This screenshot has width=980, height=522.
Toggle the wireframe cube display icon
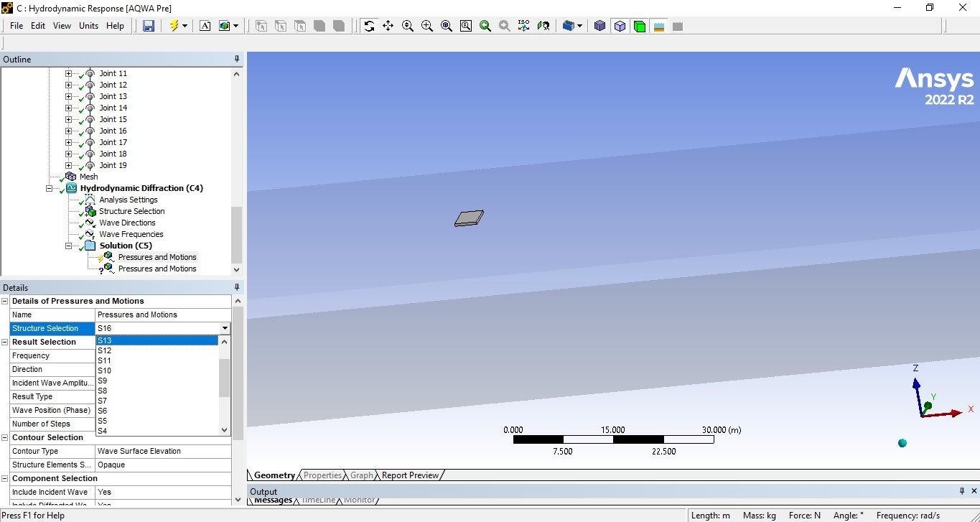(620, 26)
